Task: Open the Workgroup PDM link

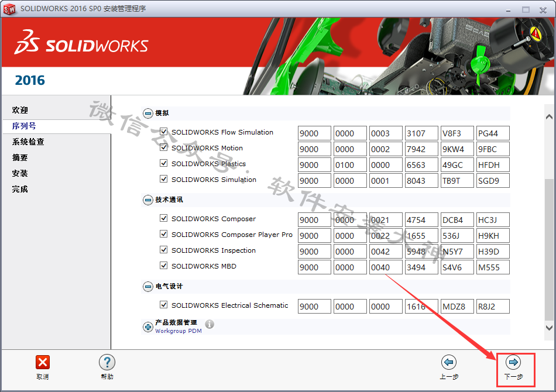Action: click(x=179, y=331)
